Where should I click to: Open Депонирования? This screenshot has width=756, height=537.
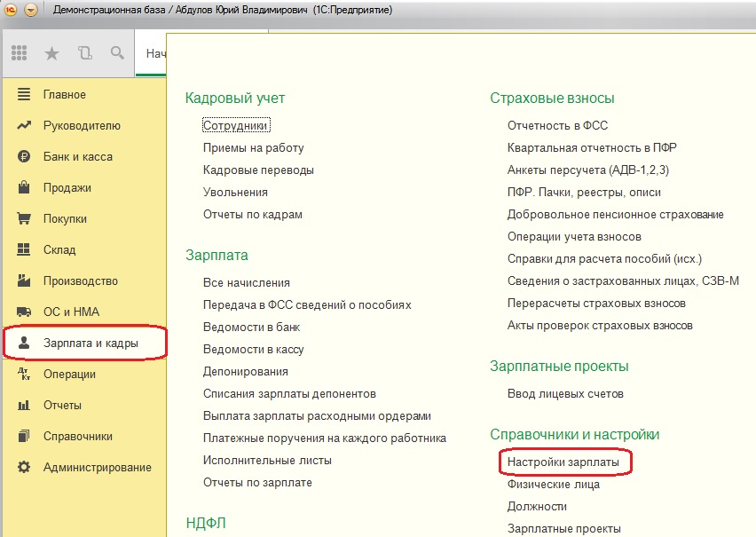[246, 372]
